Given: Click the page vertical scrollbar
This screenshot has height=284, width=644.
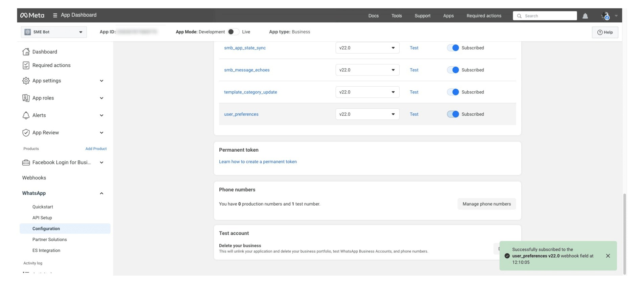Looking at the screenshot, I should pyautogui.click(x=624, y=234).
